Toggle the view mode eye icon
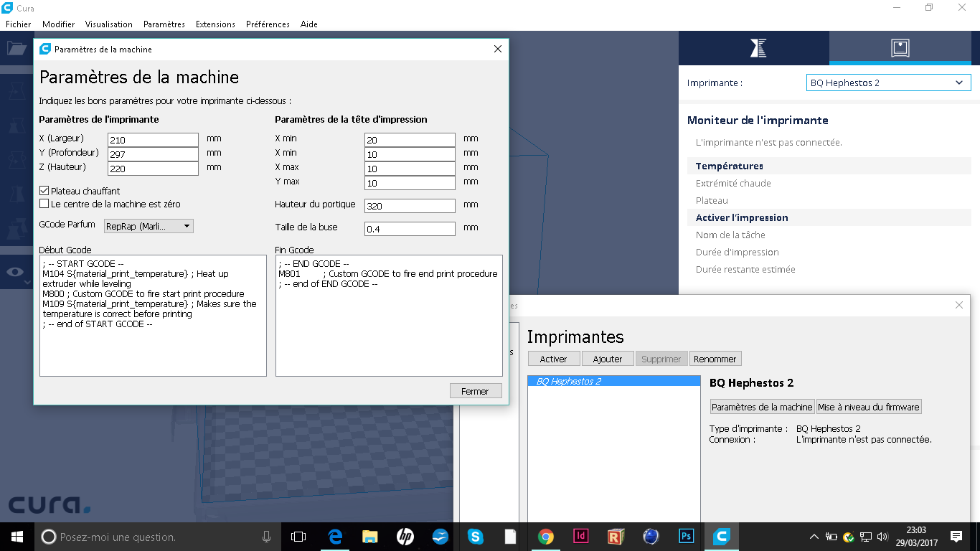980x551 pixels. [14, 272]
